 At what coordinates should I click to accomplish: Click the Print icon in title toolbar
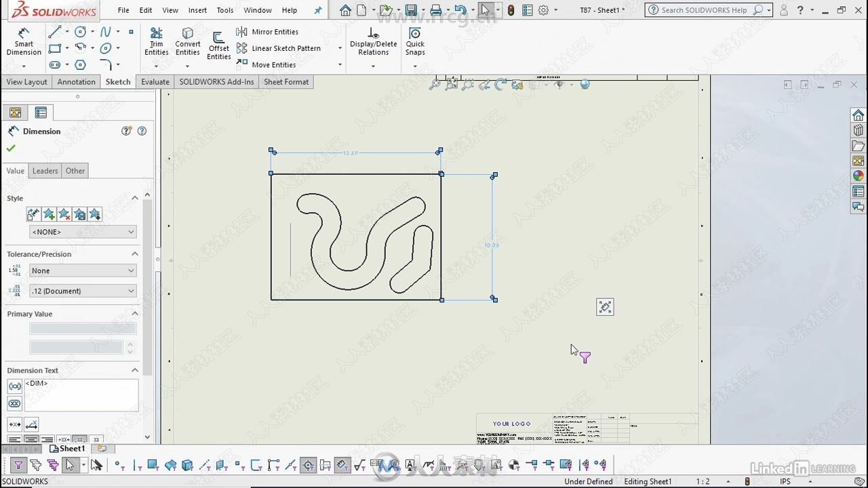tap(436, 10)
